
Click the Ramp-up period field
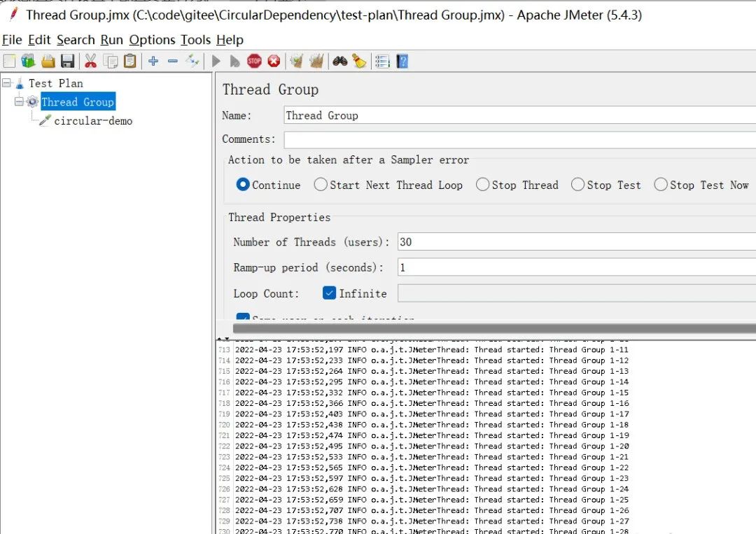point(577,267)
